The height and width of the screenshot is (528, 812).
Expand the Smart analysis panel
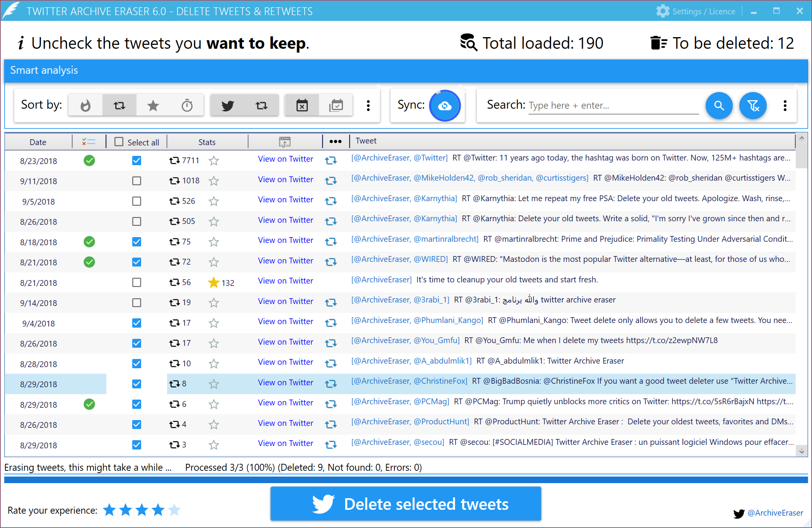click(406, 70)
